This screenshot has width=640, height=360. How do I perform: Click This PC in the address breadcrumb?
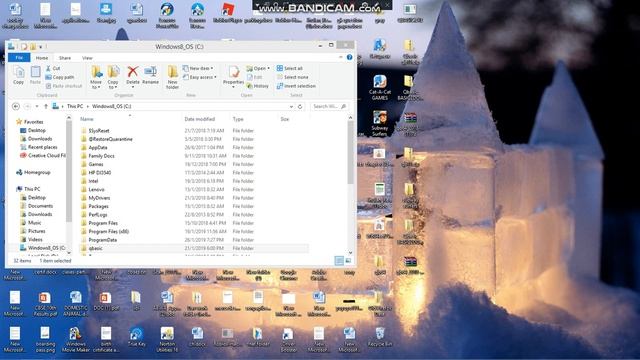coord(75,107)
